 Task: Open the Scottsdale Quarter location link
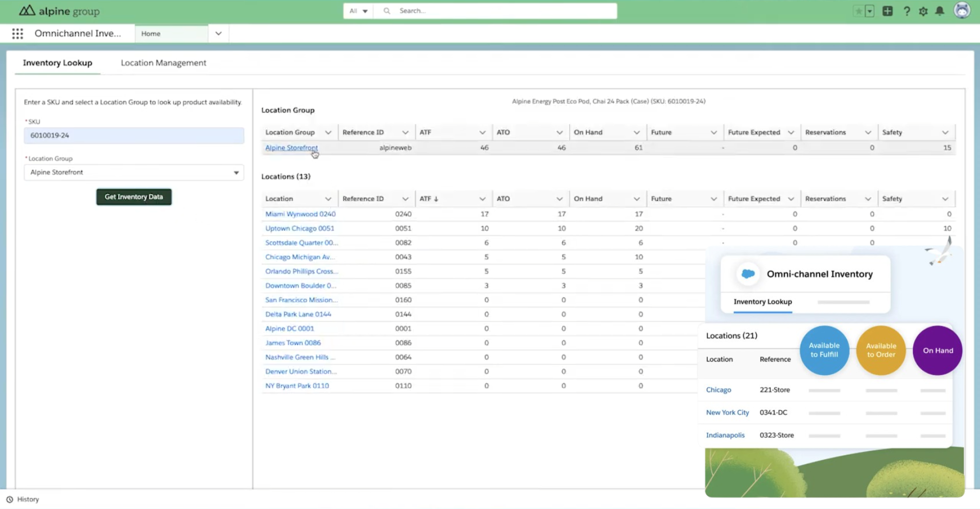(301, 243)
